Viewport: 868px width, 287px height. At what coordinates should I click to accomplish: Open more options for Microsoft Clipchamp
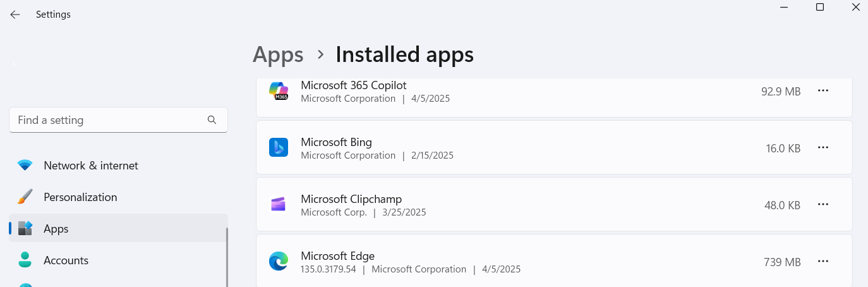point(823,205)
